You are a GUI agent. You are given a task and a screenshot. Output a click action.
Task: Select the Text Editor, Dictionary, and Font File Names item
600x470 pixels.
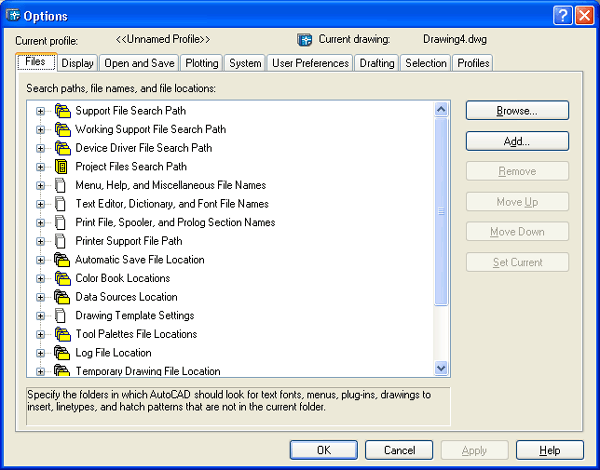pos(171,204)
